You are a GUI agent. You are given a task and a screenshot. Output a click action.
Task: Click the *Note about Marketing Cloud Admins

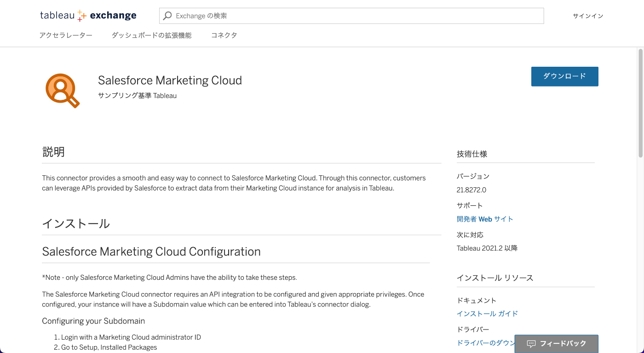tap(169, 278)
